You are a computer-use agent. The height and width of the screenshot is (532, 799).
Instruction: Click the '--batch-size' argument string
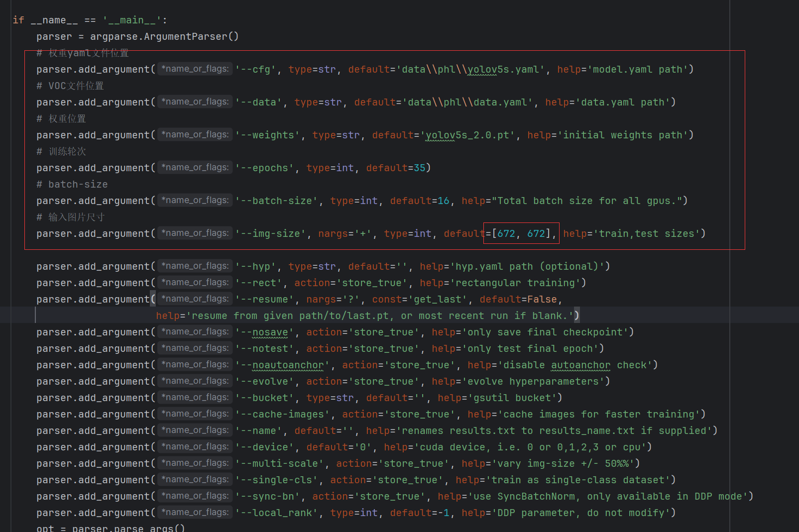(x=276, y=201)
